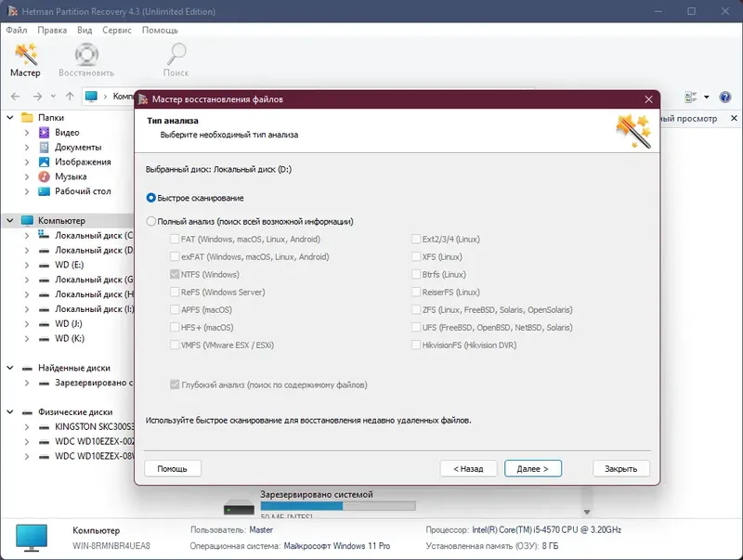Open the Сервис menu

(x=115, y=30)
